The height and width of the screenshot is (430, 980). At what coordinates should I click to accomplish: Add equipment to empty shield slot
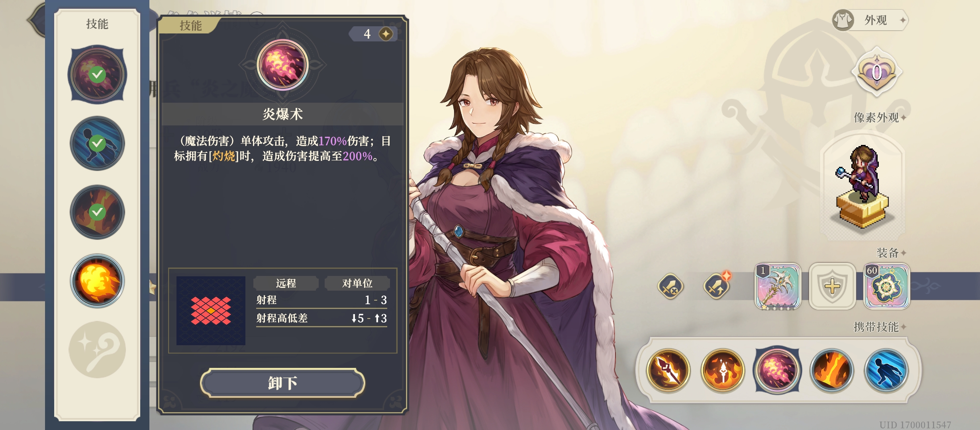point(832,286)
